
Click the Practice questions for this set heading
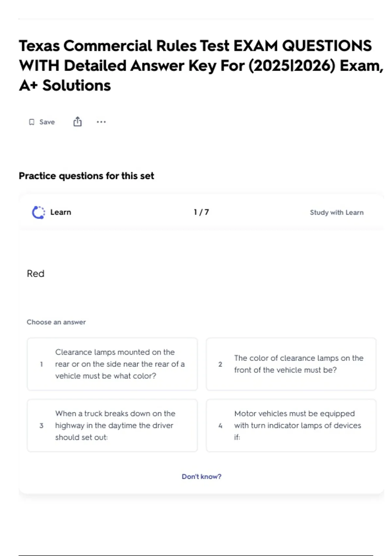(86, 176)
